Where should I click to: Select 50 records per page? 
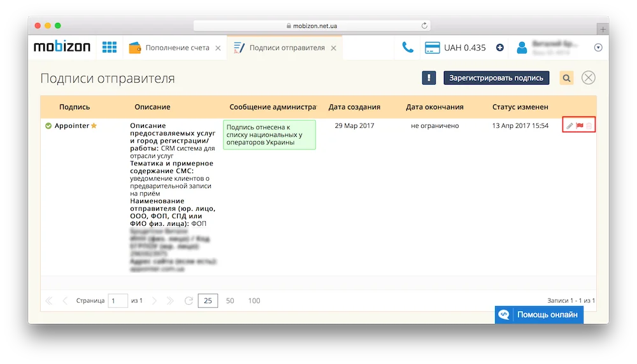tap(230, 301)
